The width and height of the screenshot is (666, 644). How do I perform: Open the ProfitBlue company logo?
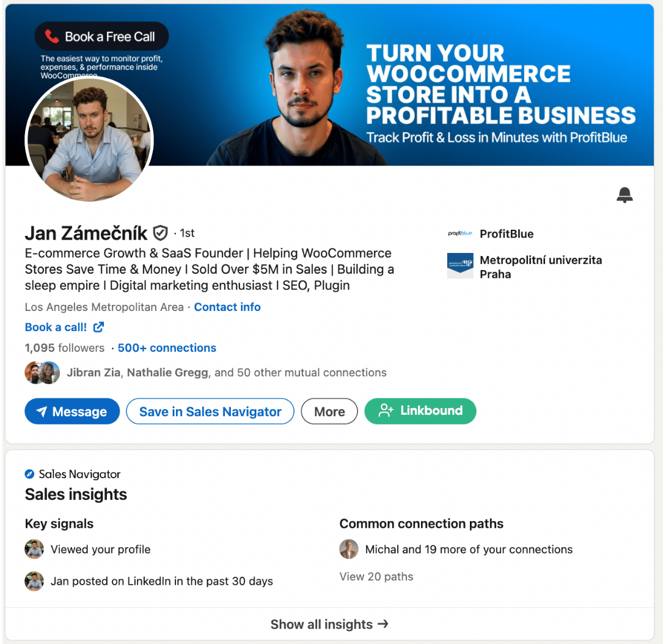click(460, 233)
